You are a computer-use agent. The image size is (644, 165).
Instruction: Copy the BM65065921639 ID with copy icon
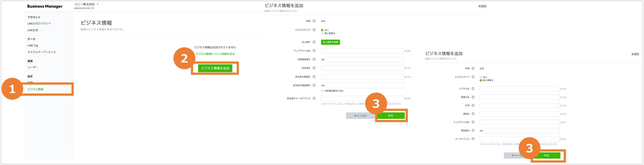(x=93, y=8)
